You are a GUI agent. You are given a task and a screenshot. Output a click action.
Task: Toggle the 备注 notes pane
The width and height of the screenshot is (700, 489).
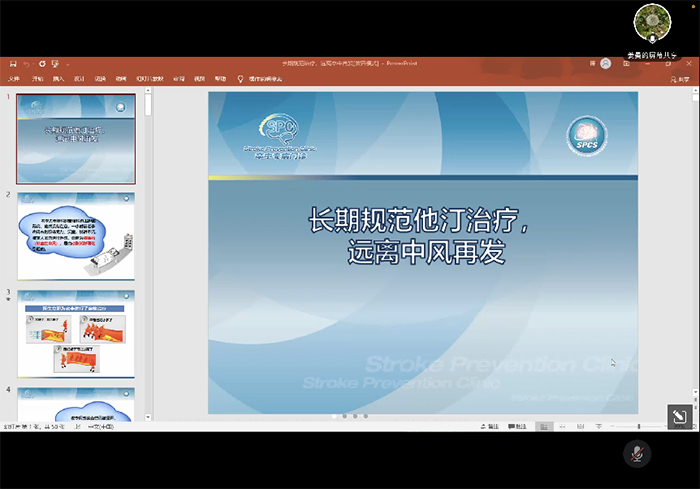487,426
